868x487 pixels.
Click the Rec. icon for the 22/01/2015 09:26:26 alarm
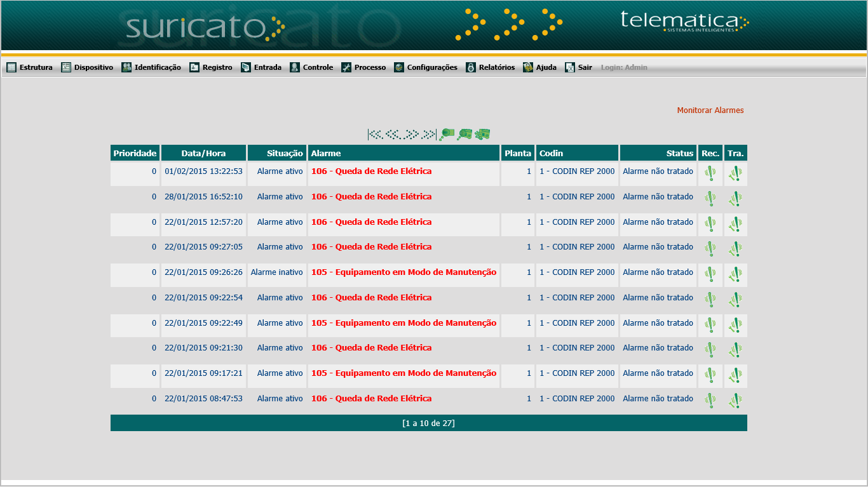710,274
